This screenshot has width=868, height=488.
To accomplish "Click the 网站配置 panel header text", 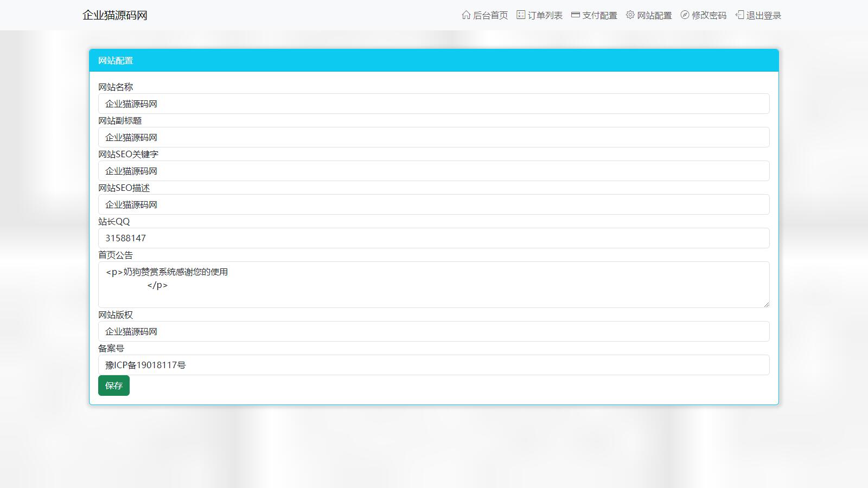I will click(116, 61).
